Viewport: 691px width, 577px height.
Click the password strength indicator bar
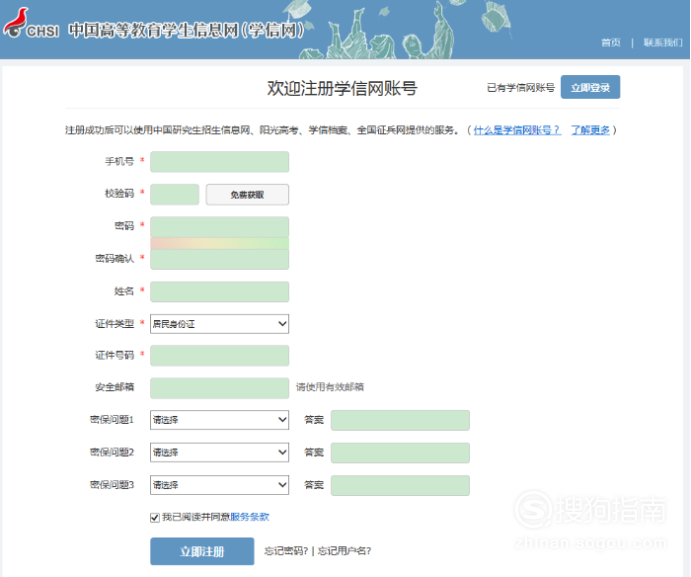[x=219, y=243]
